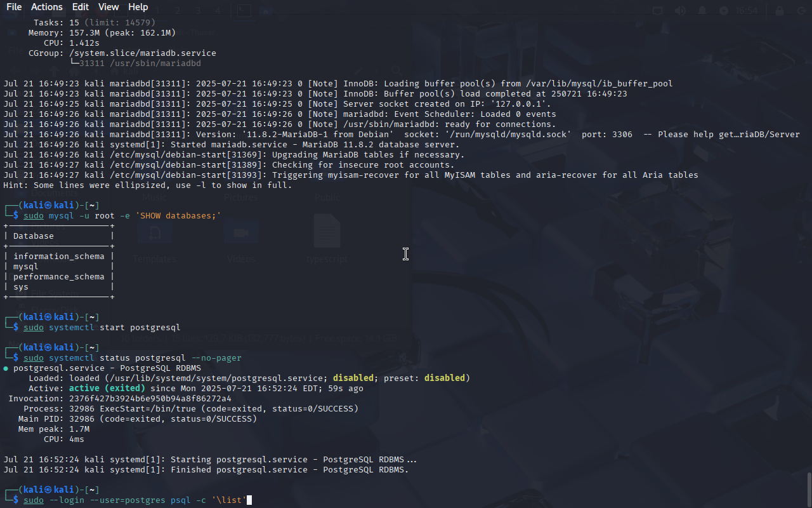The image size is (812, 508).
Task: Click the 'start postgresql' command text
Action: coord(140,328)
